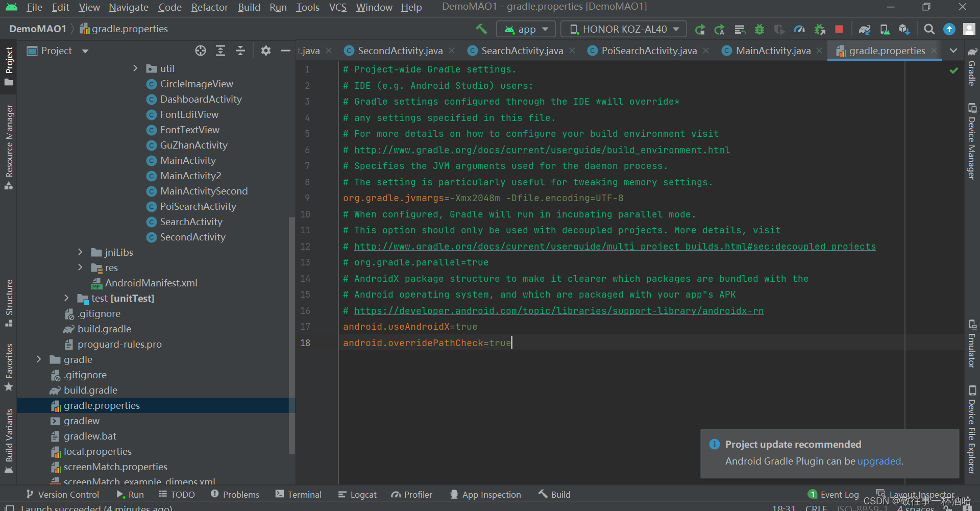Expand the res folder in the tree

(x=80, y=267)
